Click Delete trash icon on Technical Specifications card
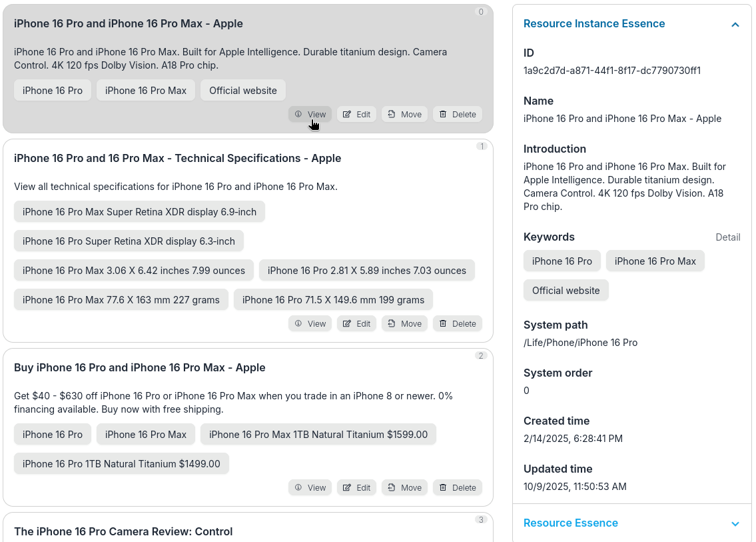This screenshot has height=542, width=756. pos(443,323)
